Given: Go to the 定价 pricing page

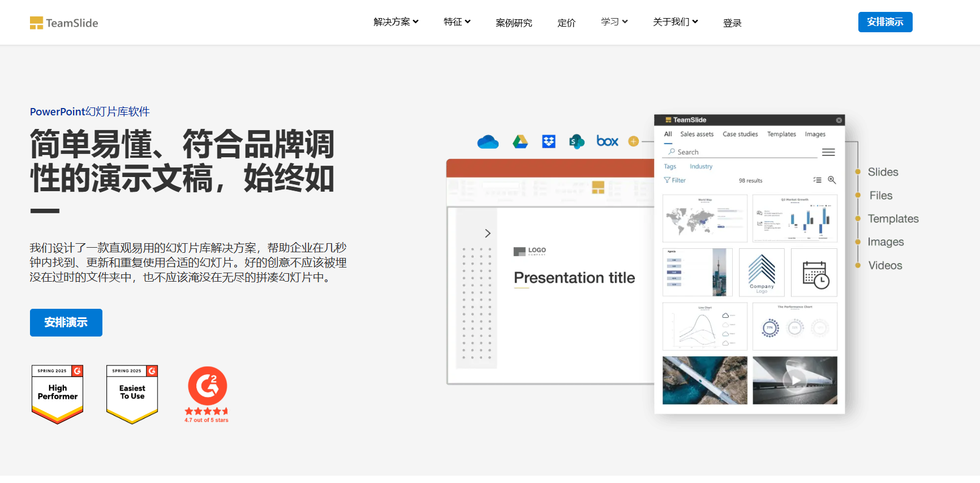Looking at the screenshot, I should [566, 23].
